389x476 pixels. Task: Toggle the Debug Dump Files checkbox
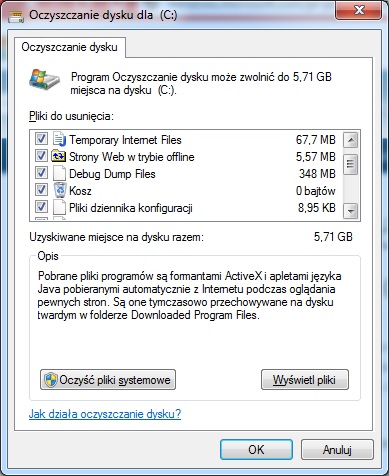pyautogui.click(x=41, y=173)
